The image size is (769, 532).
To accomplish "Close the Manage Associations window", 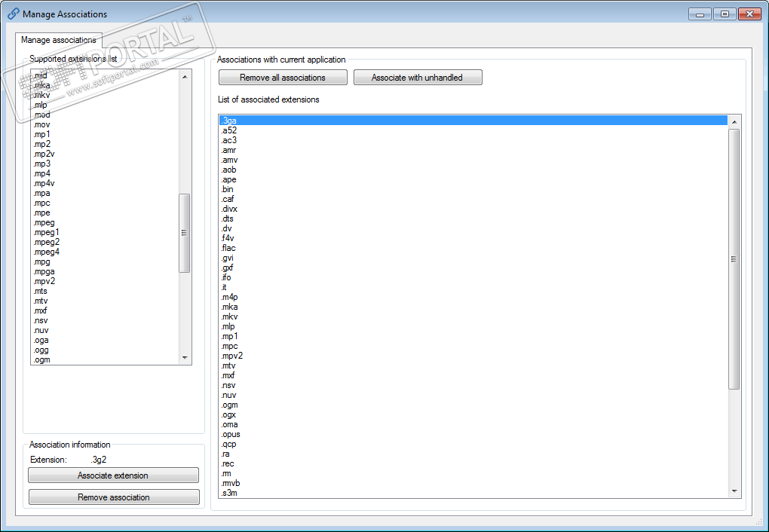I will click(750, 14).
